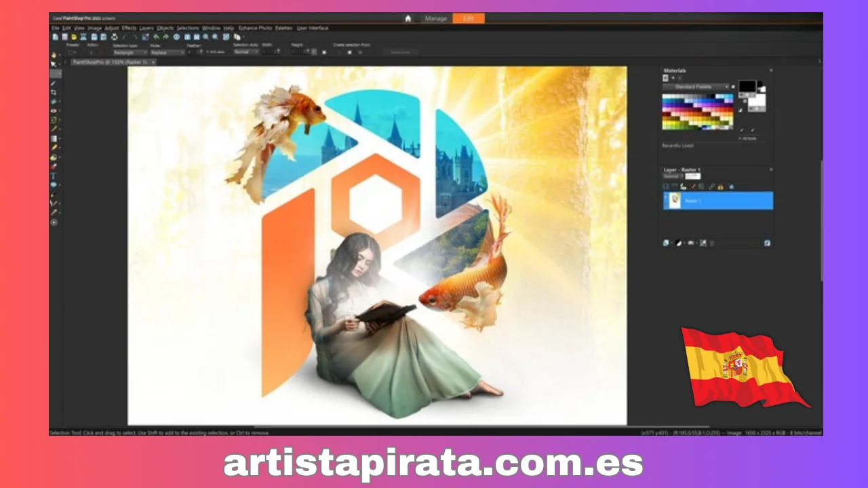Viewport: 868px width, 488px height.
Task: Click the Open folder toolbar icon
Action: [x=73, y=37]
